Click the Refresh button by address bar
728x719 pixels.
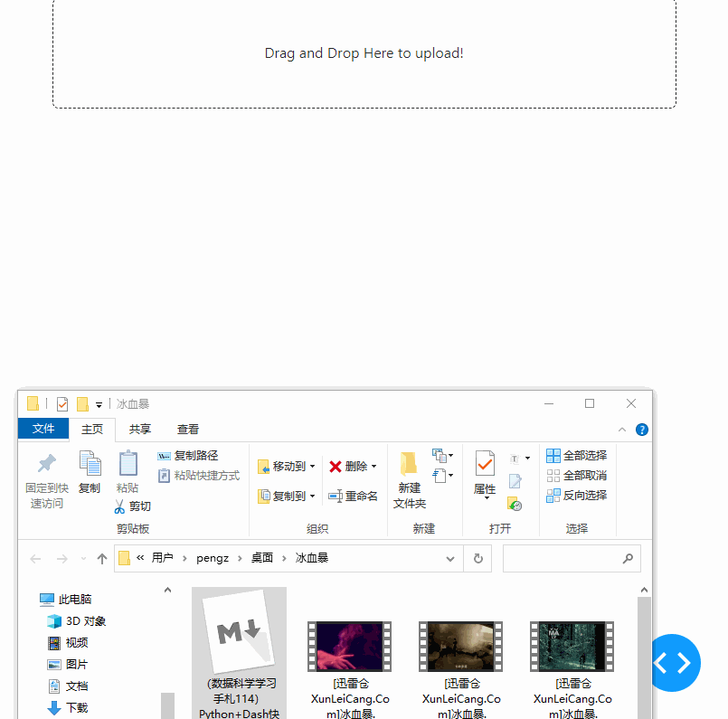click(x=478, y=558)
